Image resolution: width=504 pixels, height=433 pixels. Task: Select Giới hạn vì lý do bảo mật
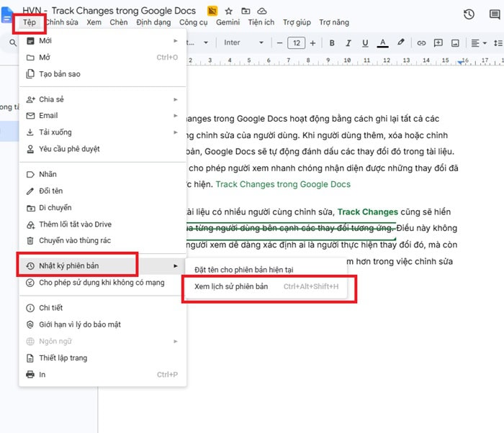pyautogui.click(x=102, y=325)
